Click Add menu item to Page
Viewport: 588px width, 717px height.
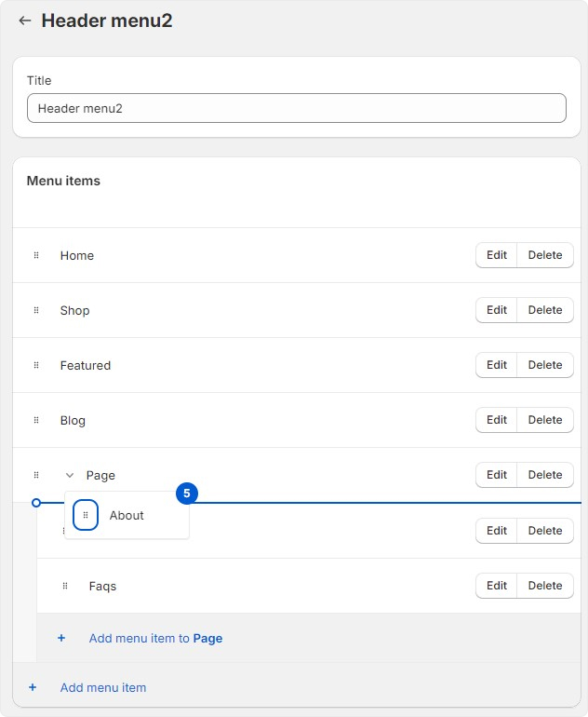[155, 639]
